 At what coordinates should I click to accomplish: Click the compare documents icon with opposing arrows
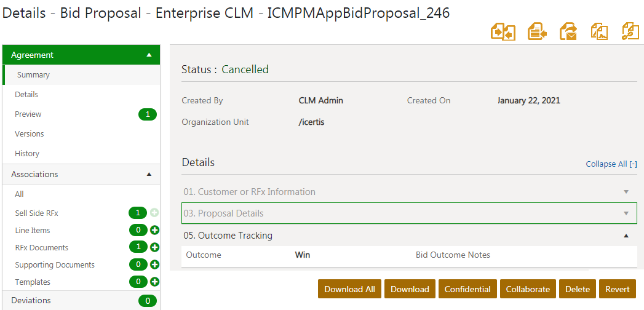pos(503,31)
